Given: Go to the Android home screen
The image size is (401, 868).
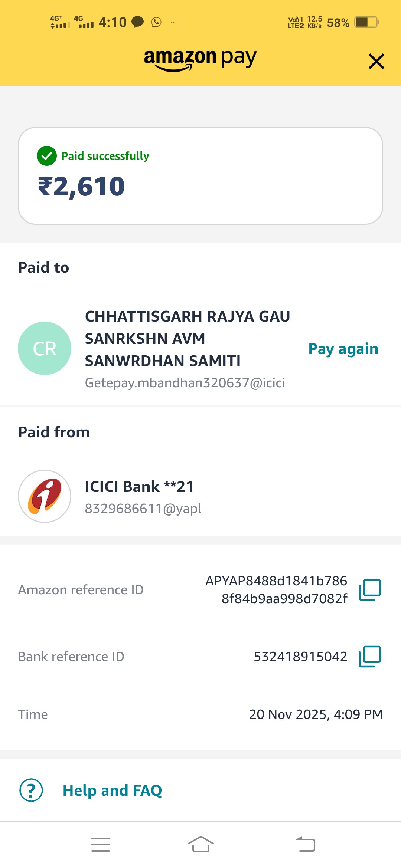Looking at the screenshot, I should [200, 845].
